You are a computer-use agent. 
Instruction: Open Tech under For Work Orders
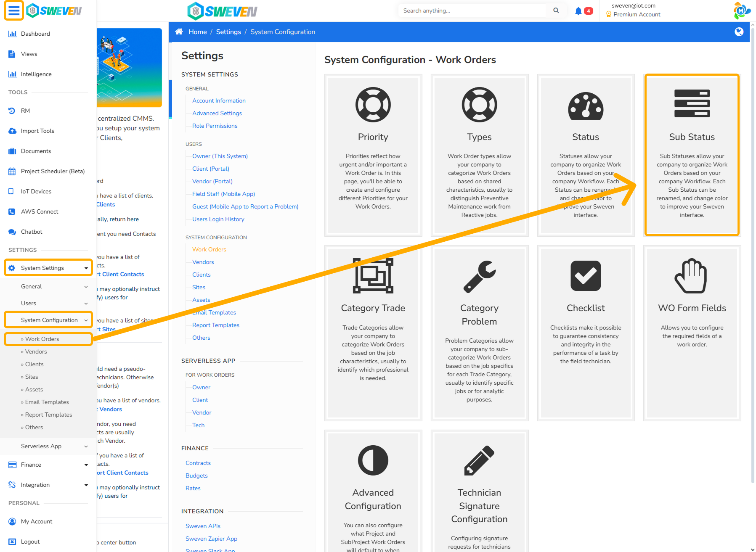tap(198, 425)
